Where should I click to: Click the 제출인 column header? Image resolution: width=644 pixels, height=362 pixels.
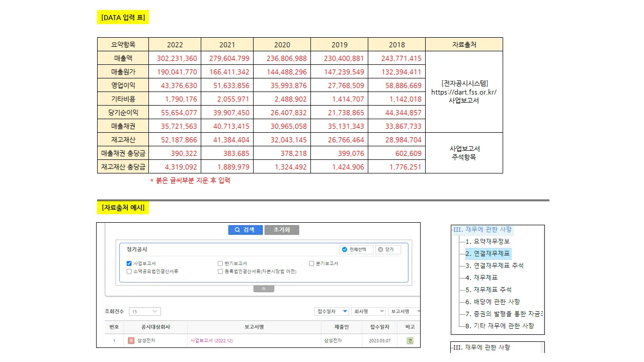[341, 327]
